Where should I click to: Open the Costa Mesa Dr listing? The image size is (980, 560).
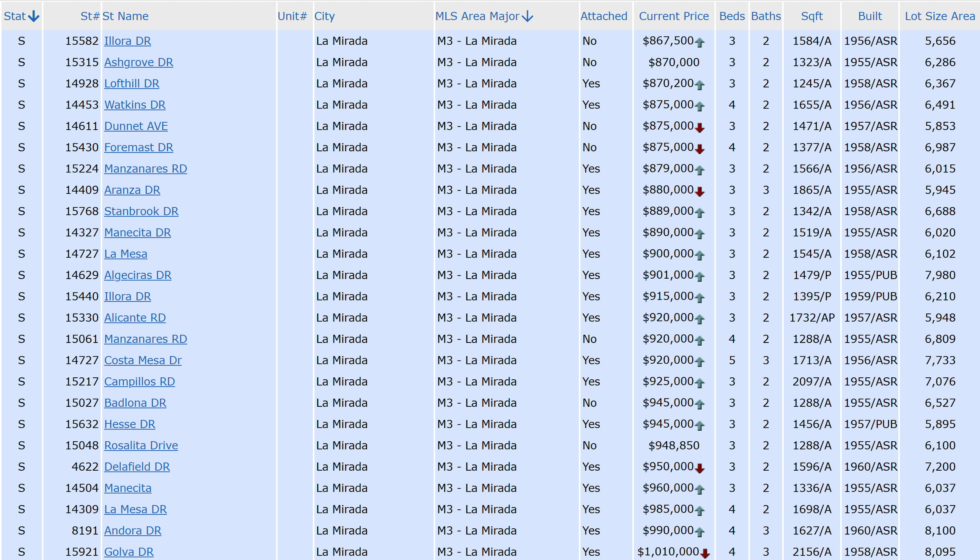(x=143, y=360)
